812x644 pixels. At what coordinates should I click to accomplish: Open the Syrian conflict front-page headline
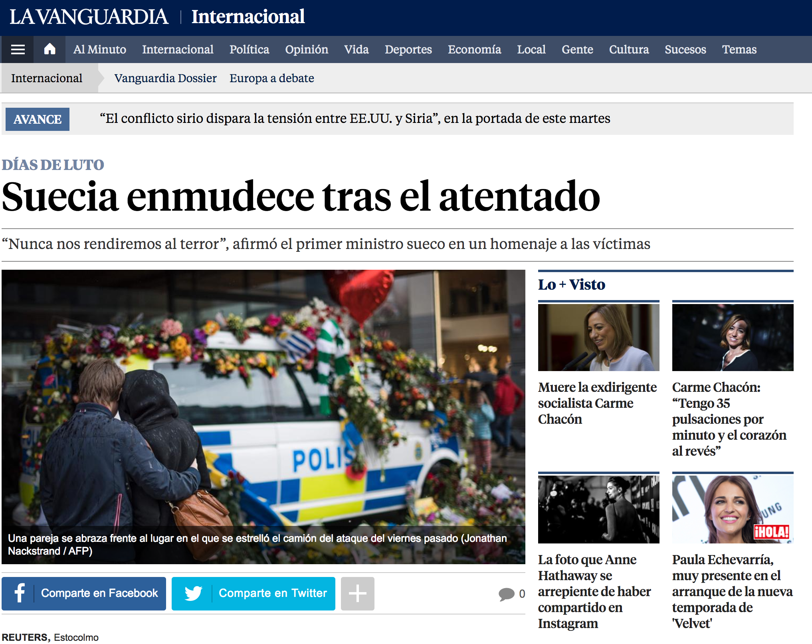click(355, 119)
